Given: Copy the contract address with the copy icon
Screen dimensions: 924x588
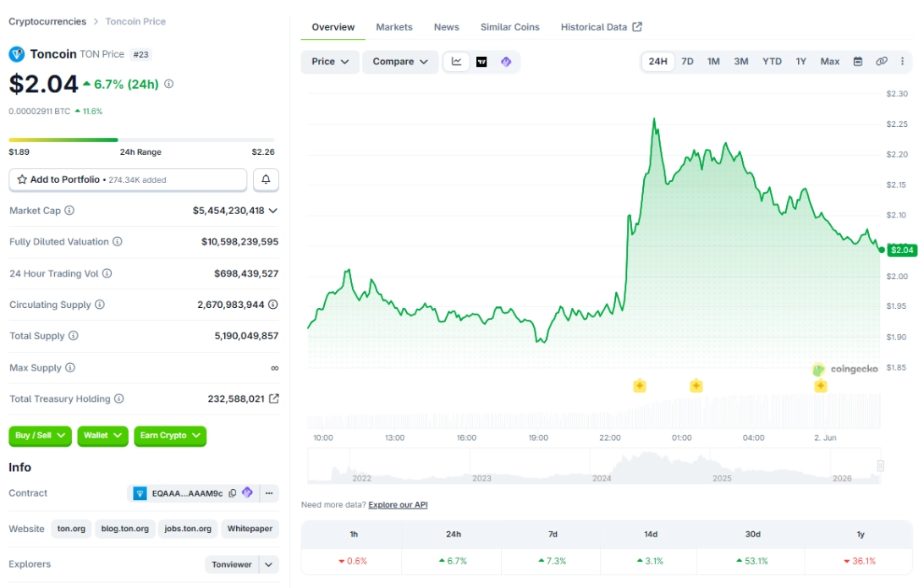Looking at the screenshot, I should pos(232,493).
